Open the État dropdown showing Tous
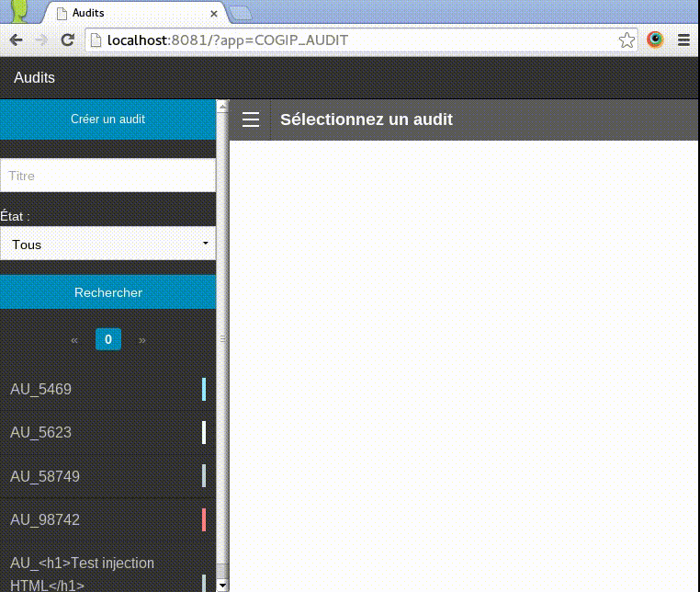Viewport: 700px width, 592px height. point(107,244)
